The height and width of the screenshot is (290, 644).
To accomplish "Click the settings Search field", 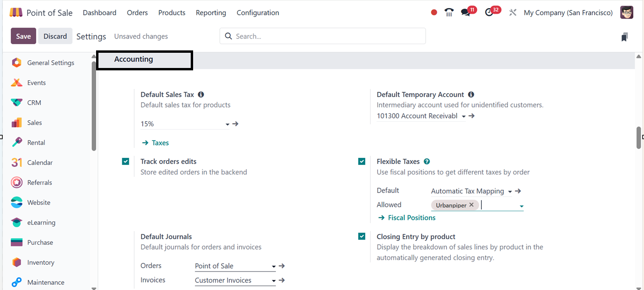I will coord(328,36).
